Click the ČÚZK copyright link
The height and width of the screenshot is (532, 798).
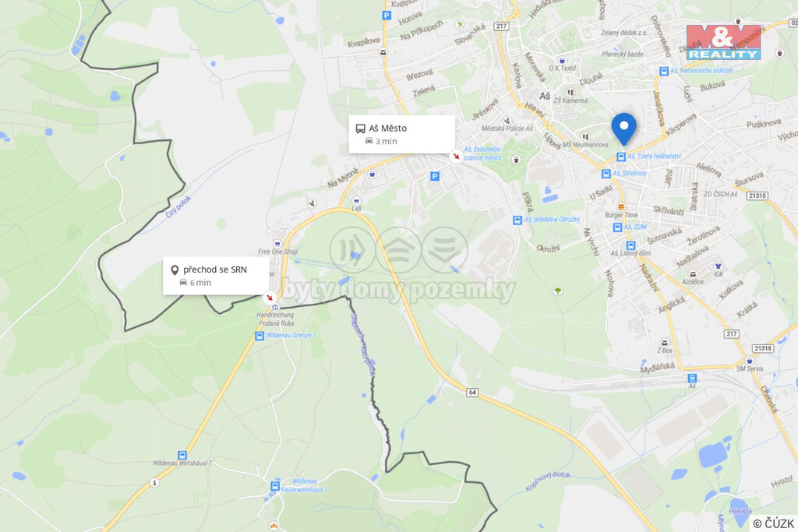(x=774, y=523)
